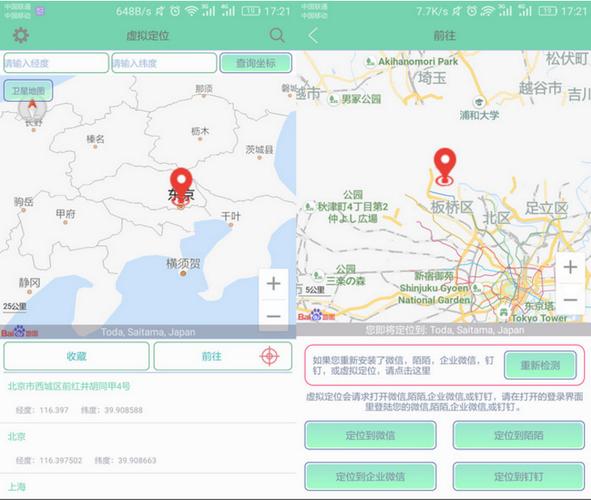Image resolution: width=591 pixels, height=500 pixels.
Task: Tap the 男冢公园 park marker
Action: [333, 100]
